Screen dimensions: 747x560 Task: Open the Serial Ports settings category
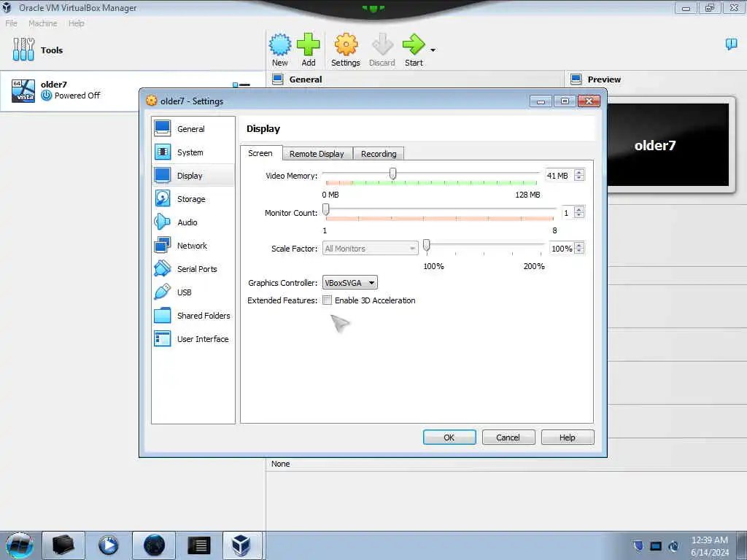(193, 268)
